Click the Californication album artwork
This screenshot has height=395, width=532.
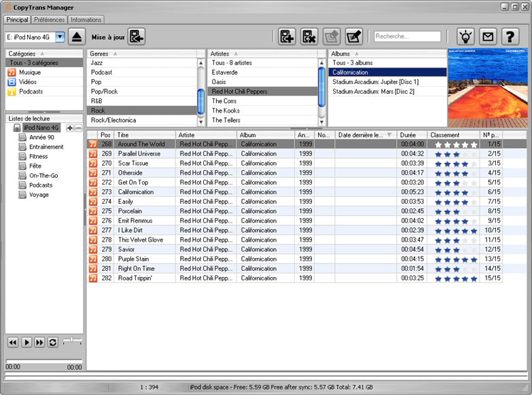pos(488,88)
